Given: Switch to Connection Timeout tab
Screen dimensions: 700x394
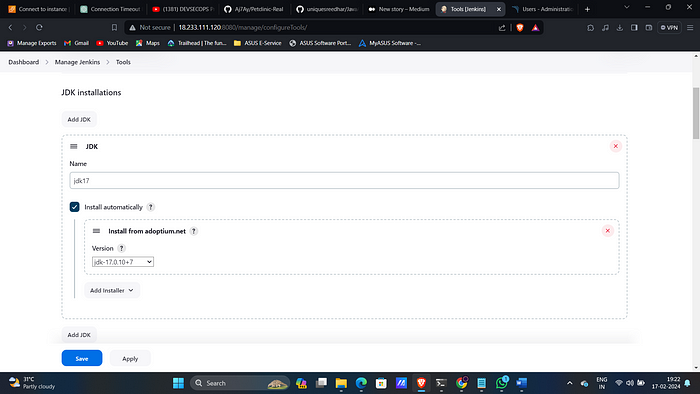Looking at the screenshot, I should tap(111, 9).
